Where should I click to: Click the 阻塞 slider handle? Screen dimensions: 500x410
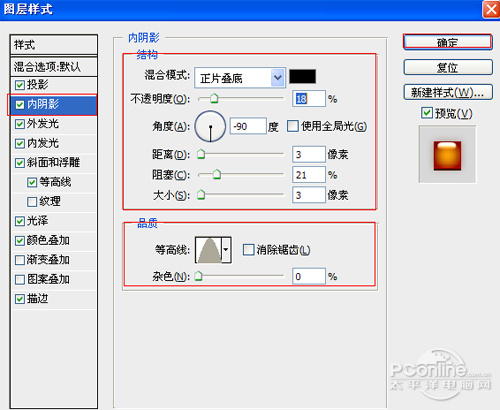pos(217,174)
